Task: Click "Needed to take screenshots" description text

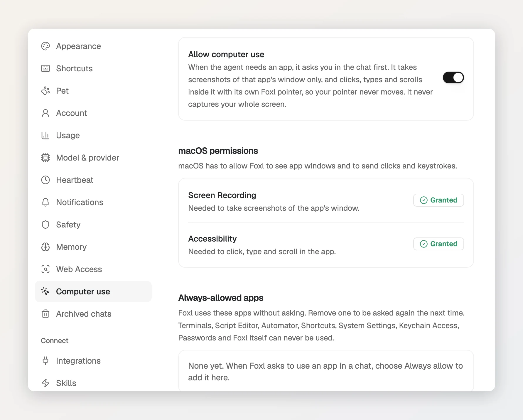Action: point(274,208)
